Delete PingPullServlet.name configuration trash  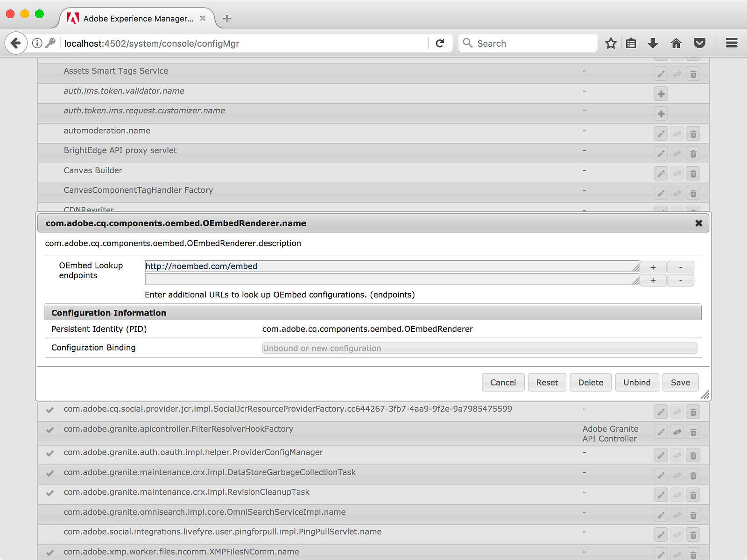[x=693, y=535]
